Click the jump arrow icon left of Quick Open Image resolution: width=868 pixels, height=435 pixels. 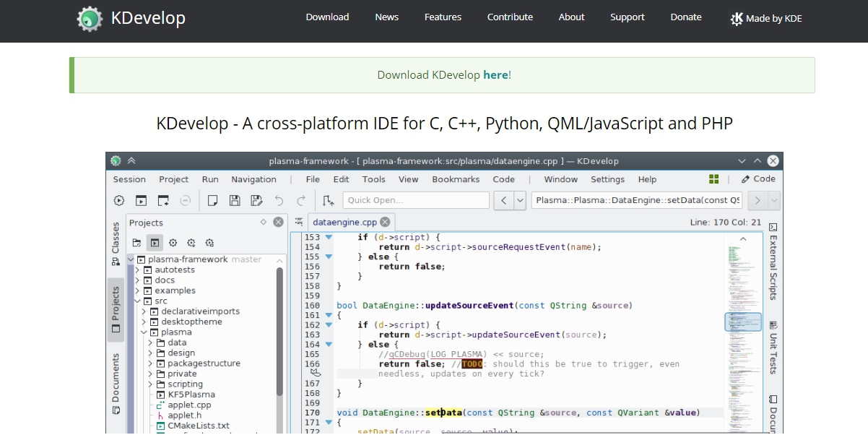pos(328,201)
